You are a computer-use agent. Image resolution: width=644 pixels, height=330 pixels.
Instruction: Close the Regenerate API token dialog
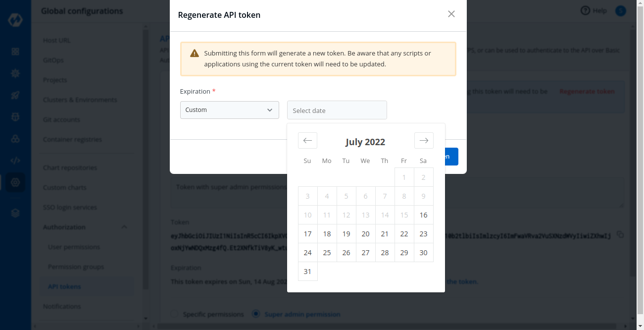click(451, 14)
